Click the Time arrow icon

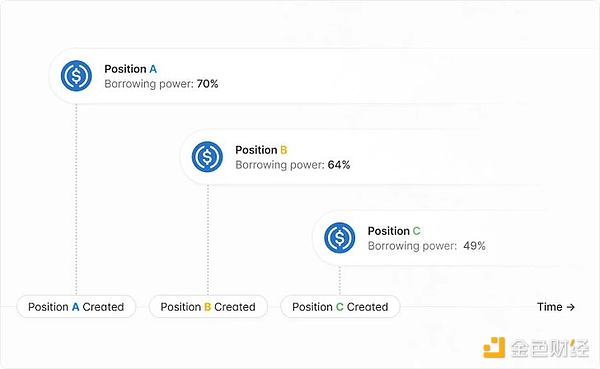[x=571, y=307]
